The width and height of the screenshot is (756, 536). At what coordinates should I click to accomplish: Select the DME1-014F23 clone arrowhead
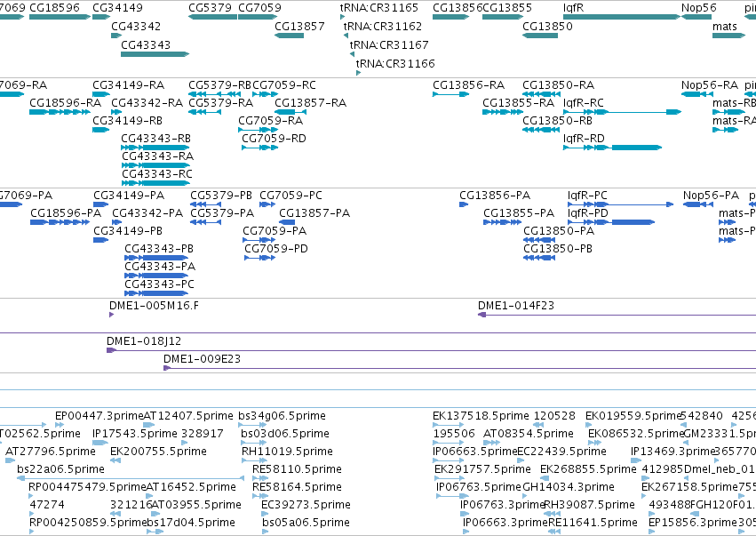click(x=481, y=315)
